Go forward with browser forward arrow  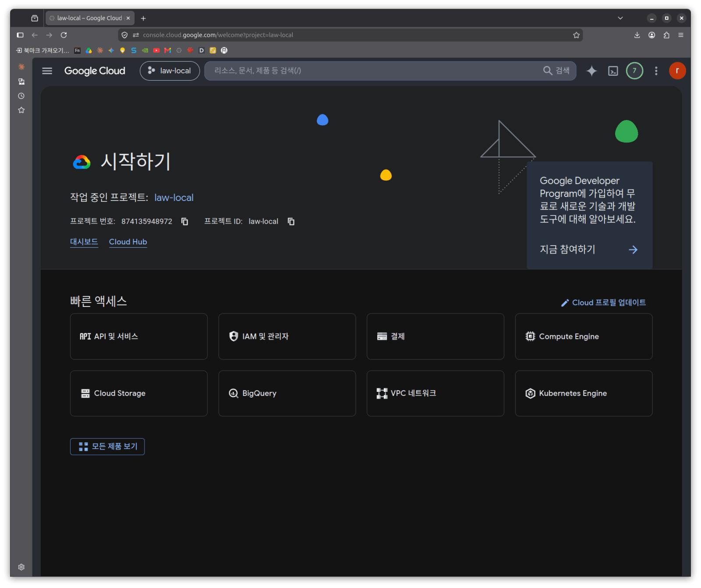click(x=49, y=35)
